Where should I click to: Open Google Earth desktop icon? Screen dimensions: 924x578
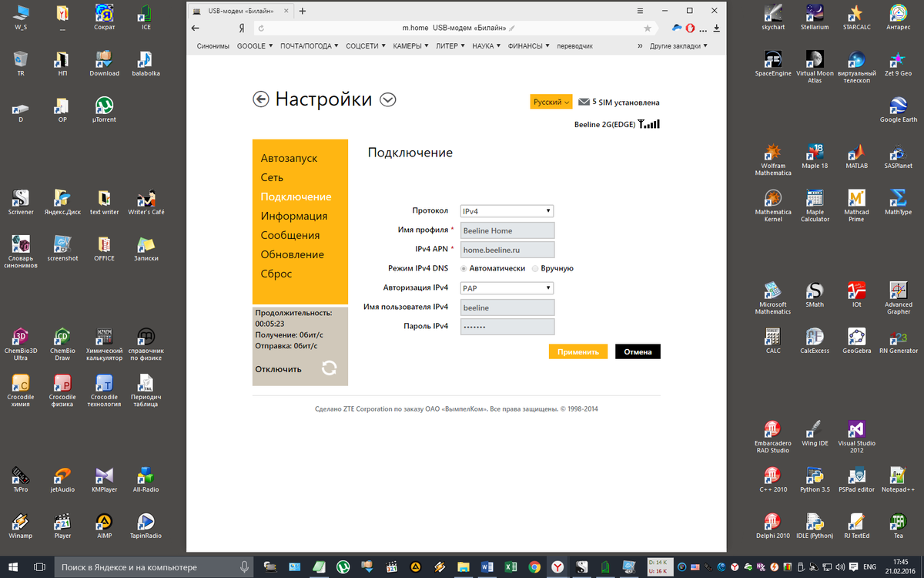899,109
